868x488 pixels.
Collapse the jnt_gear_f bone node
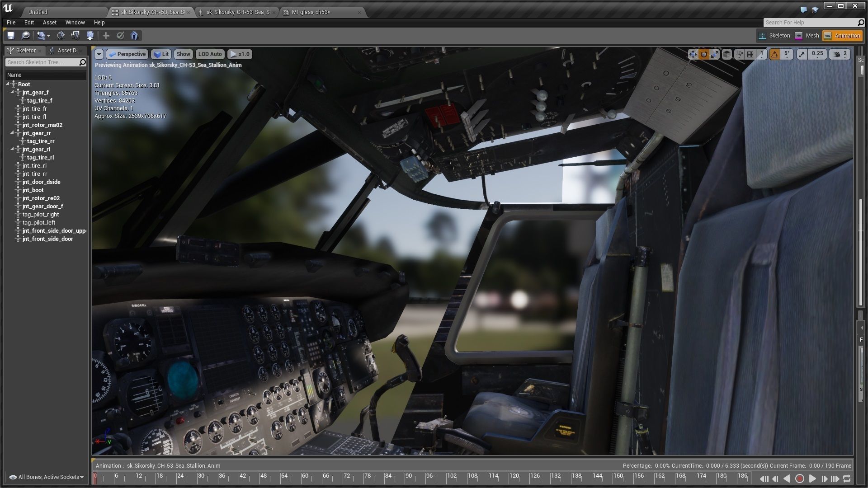click(13, 92)
